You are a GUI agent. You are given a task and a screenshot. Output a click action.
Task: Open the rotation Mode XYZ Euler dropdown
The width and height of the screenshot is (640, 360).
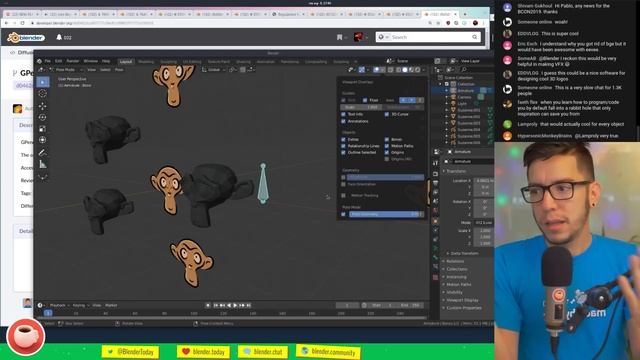coord(484,223)
